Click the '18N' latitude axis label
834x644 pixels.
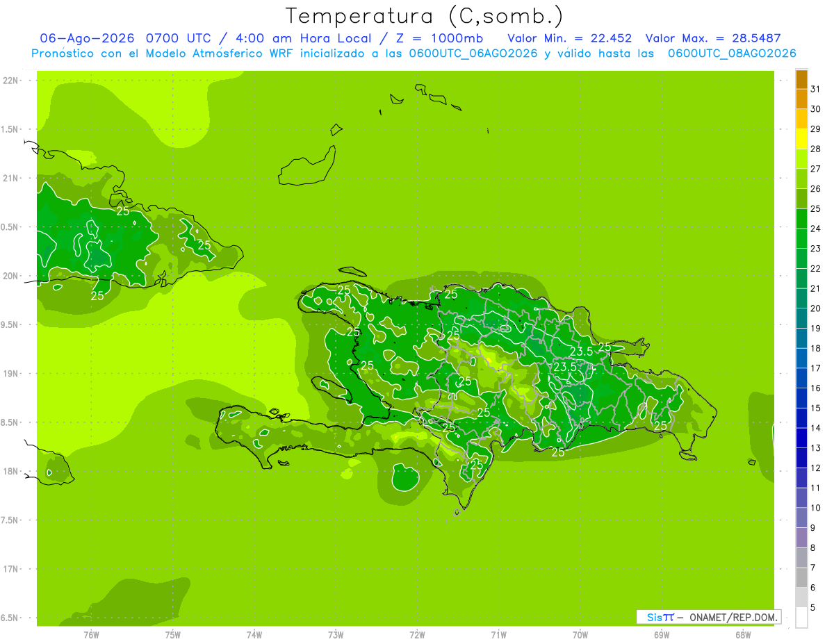10,471
